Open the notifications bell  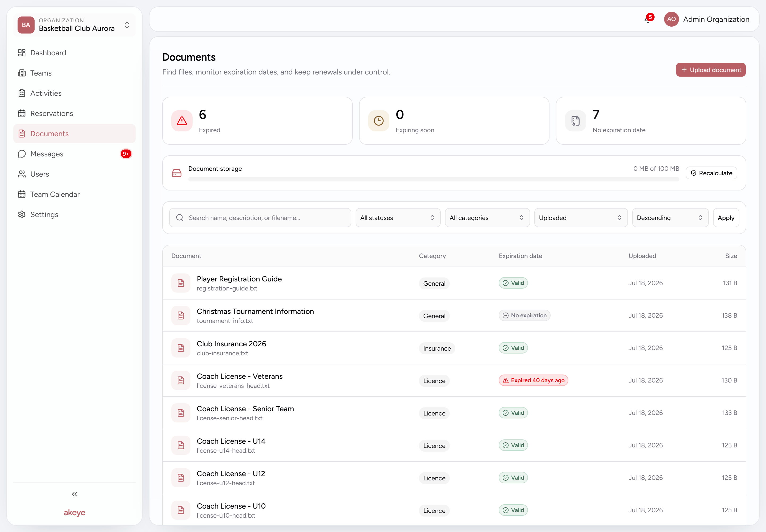(648, 19)
